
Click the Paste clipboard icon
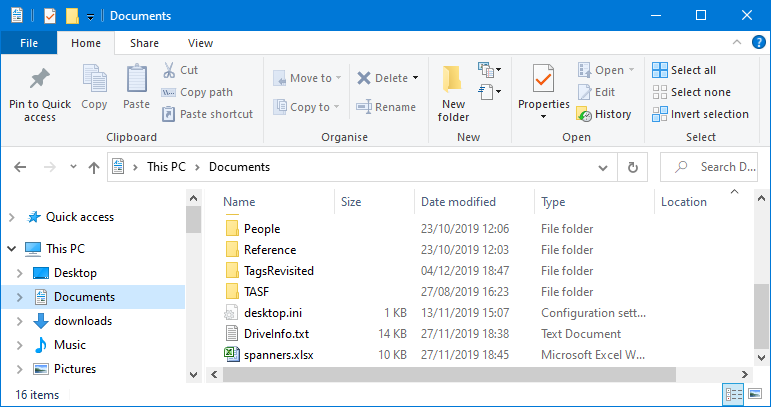[x=136, y=79]
